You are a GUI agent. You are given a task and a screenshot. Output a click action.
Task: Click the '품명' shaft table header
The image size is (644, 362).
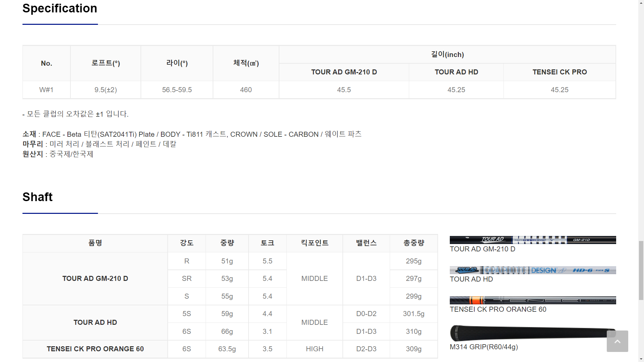pos(95,243)
